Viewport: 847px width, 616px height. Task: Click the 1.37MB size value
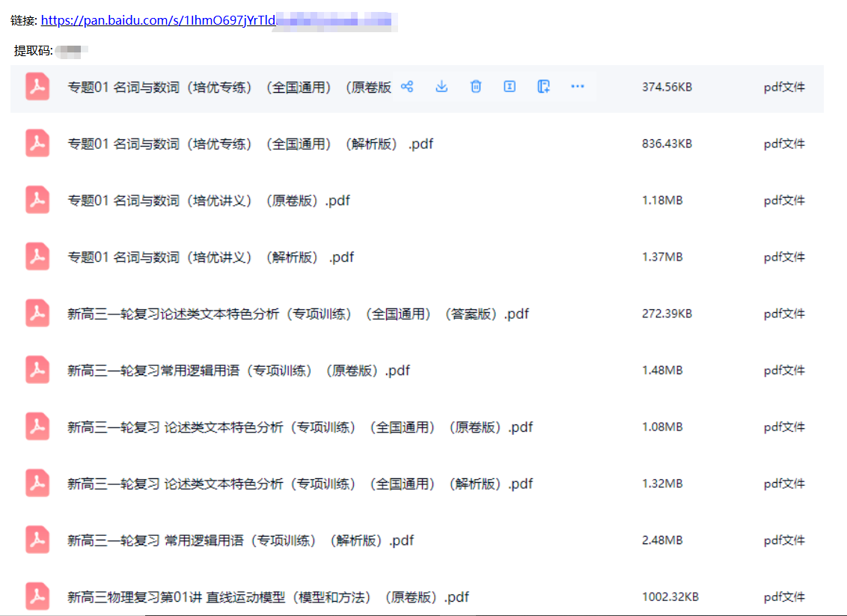click(x=662, y=257)
